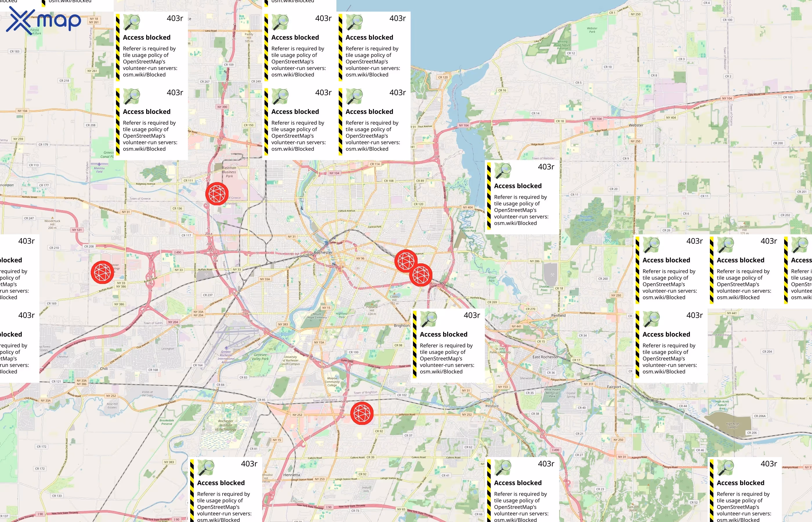Click the Monroe Community College label
The height and width of the screenshot is (522, 812).
[332, 382]
